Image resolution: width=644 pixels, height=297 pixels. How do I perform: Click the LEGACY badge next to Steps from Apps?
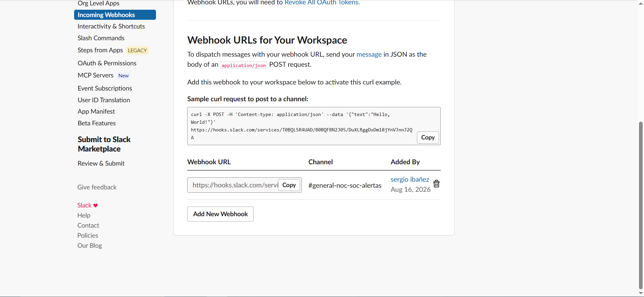[138, 50]
